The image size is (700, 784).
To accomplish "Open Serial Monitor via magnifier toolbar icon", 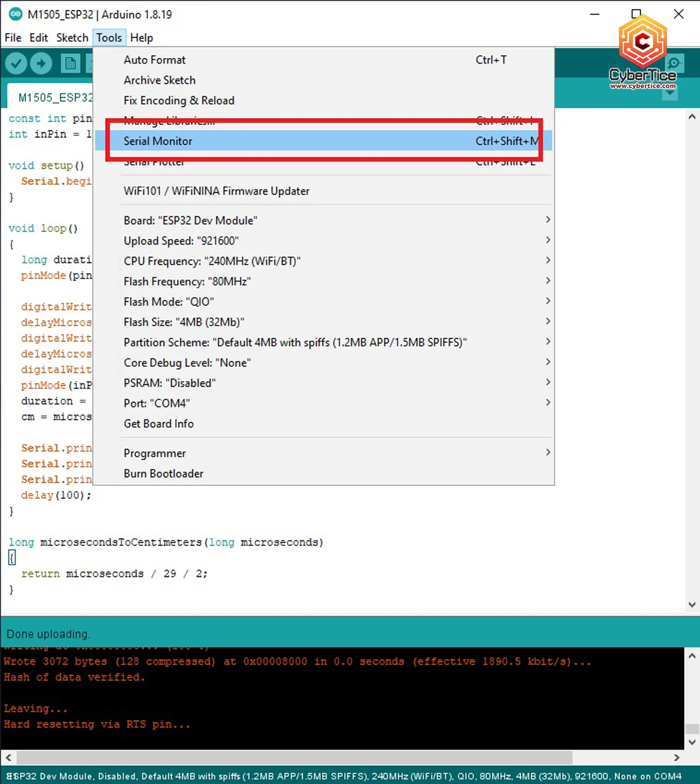I will pyautogui.click(x=674, y=63).
